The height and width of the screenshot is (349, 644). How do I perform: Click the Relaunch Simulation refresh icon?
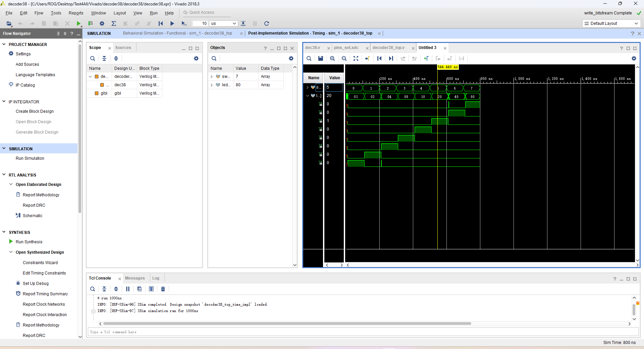coord(267,23)
